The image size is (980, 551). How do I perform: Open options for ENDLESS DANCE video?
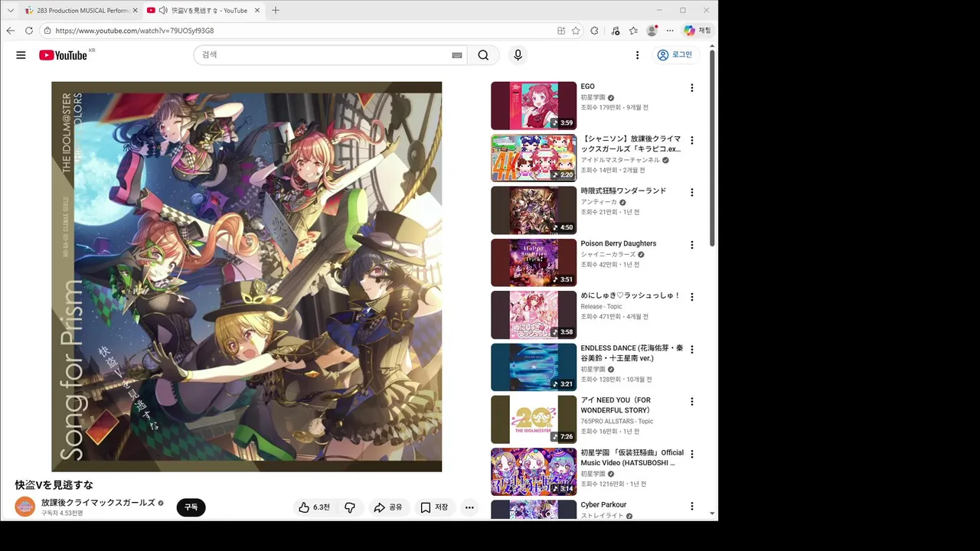pyautogui.click(x=691, y=349)
